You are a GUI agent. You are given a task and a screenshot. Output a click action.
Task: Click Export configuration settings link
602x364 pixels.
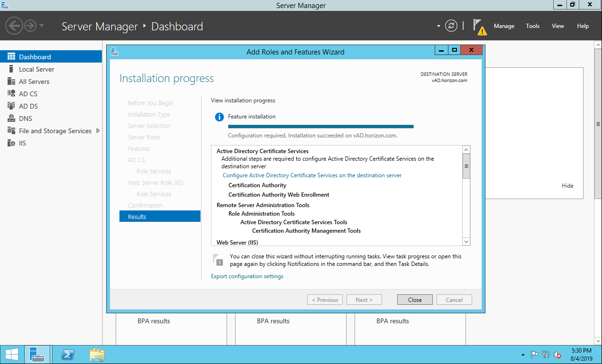pyautogui.click(x=247, y=276)
